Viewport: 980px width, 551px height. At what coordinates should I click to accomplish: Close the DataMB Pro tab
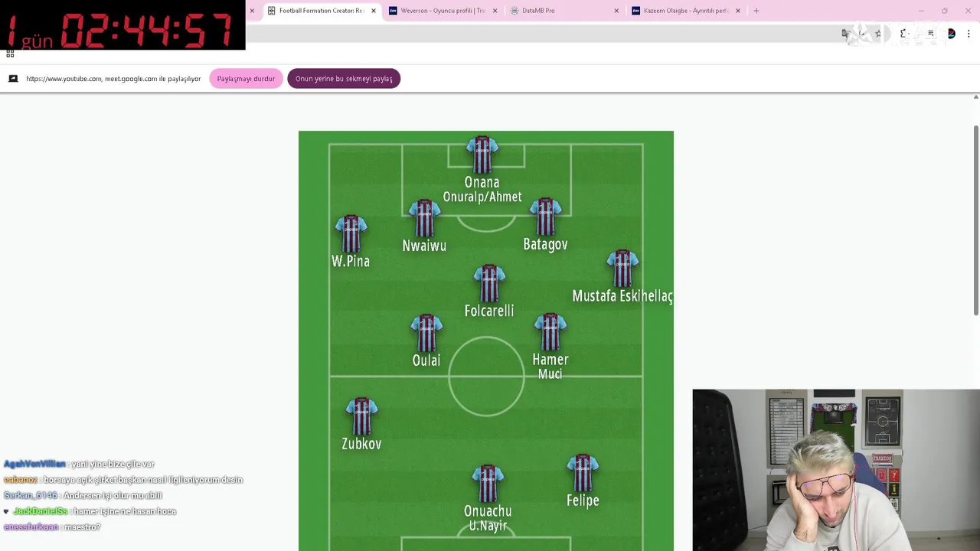(x=616, y=11)
